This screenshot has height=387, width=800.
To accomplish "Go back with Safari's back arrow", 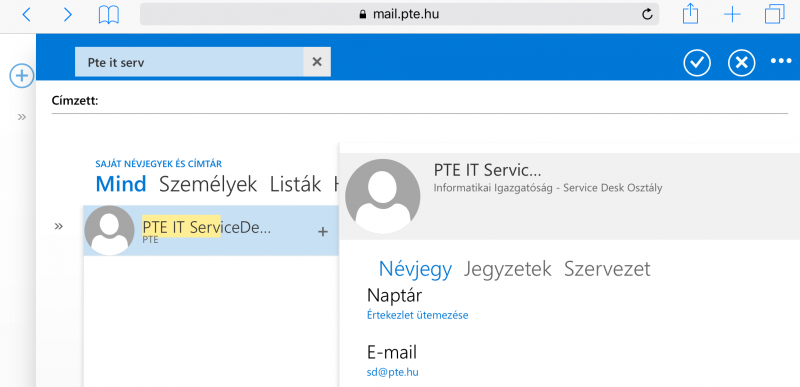I will coord(27,14).
